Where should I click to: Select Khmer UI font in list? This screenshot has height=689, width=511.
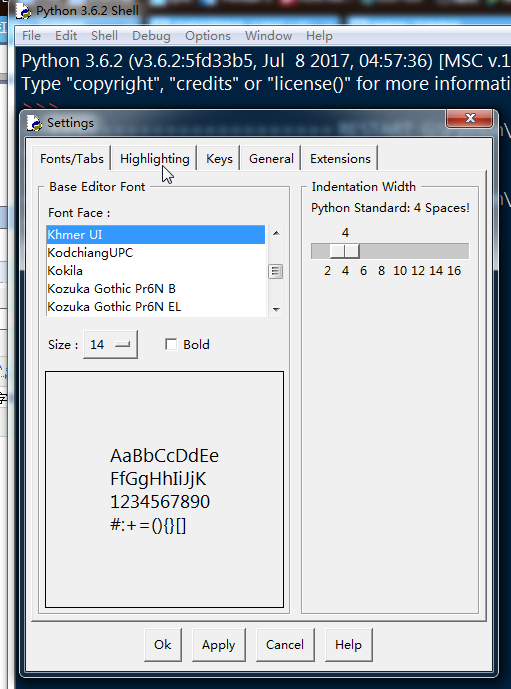(x=156, y=235)
